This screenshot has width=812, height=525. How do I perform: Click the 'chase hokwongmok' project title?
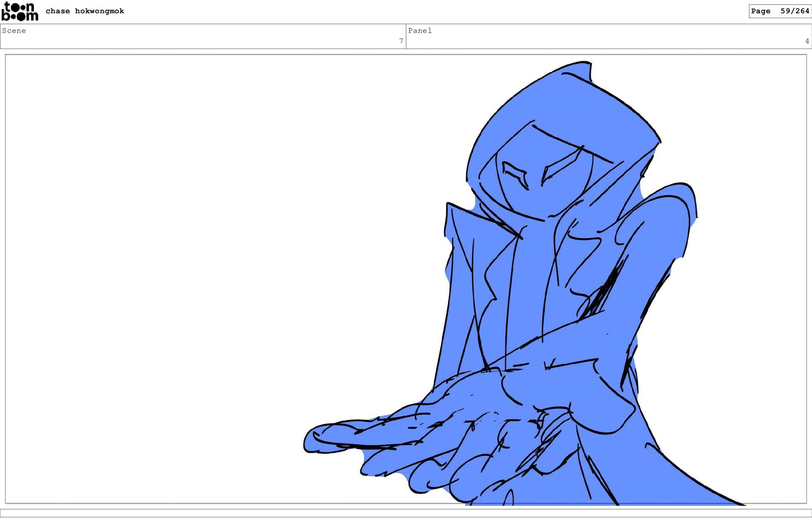click(85, 11)
